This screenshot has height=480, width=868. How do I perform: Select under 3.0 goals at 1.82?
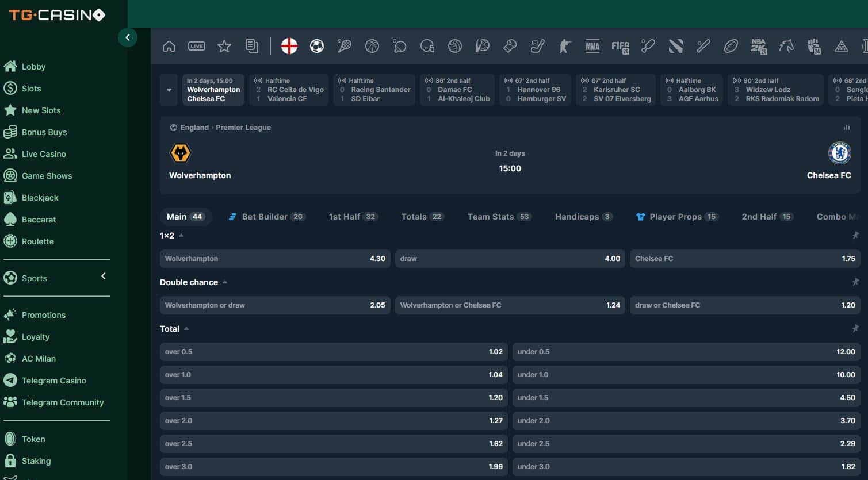point(686,467)
